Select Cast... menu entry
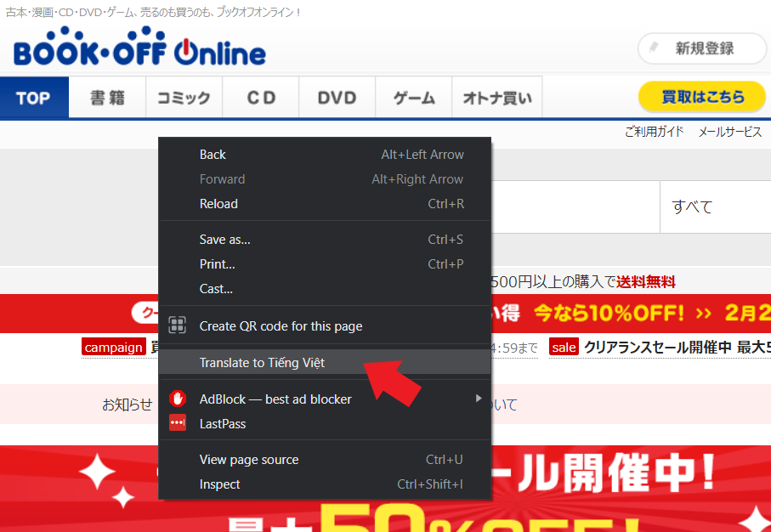Viewport: 771px width, 532px height. tap(325, 289)
